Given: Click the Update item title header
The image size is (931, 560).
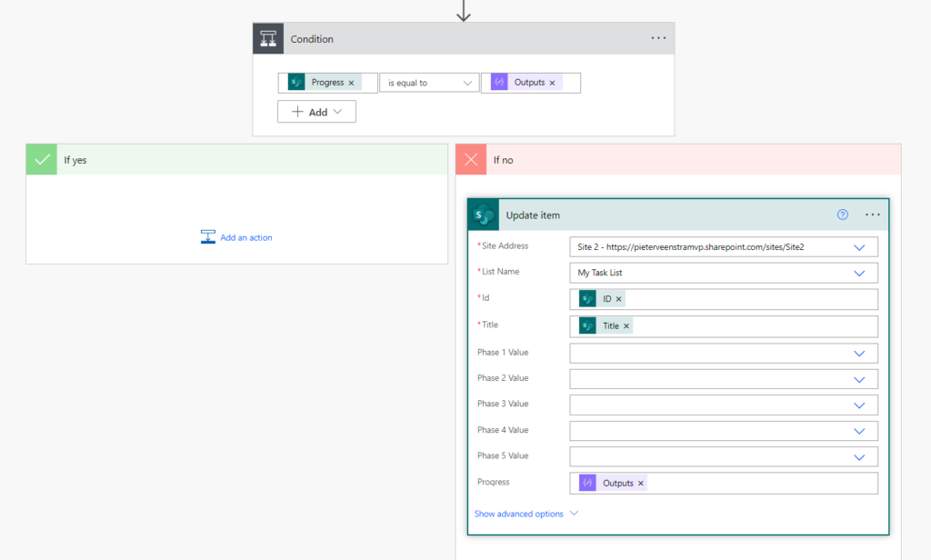Looking at the screenshot, I should coord(678,215).
